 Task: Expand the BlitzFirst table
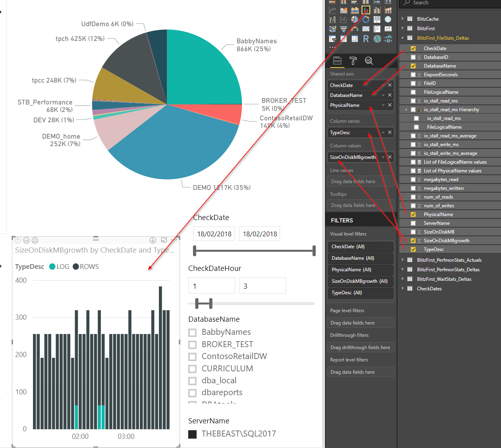402,28
